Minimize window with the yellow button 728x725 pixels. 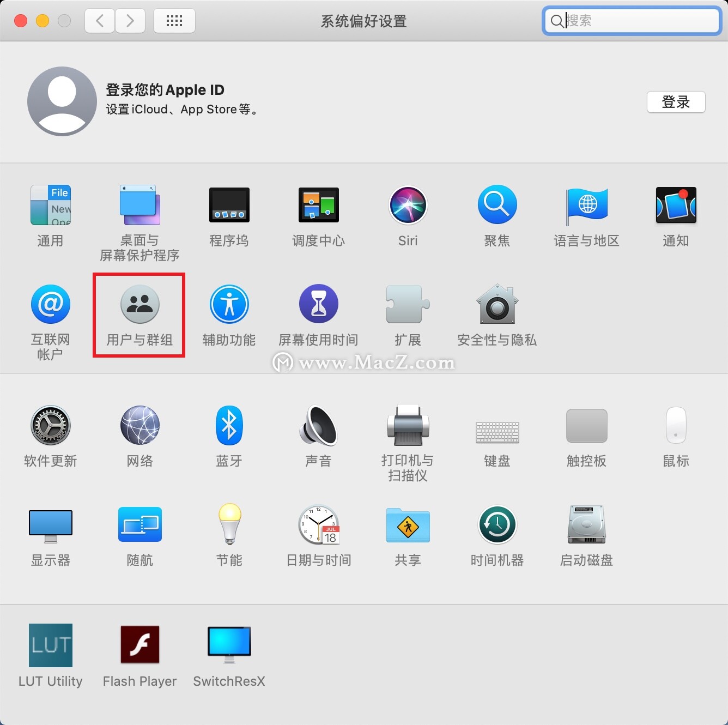43,21
